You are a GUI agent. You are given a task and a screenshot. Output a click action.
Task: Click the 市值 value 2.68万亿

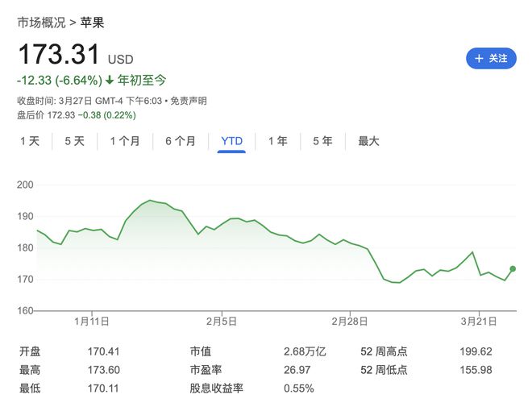[x=305, y=351]
